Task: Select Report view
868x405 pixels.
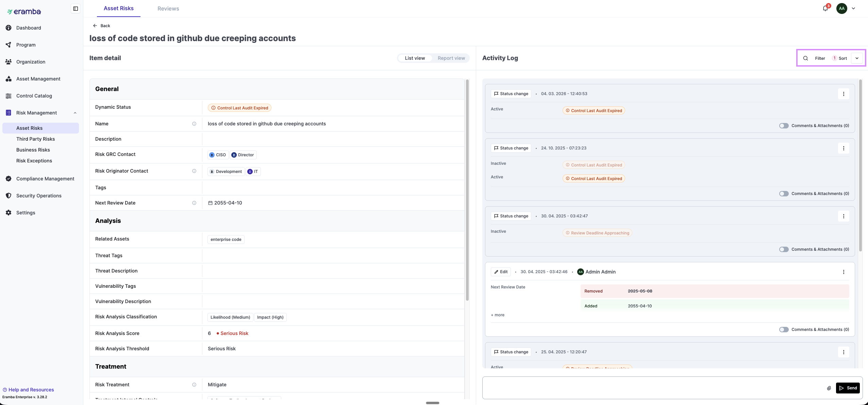Action: point(451,58)
